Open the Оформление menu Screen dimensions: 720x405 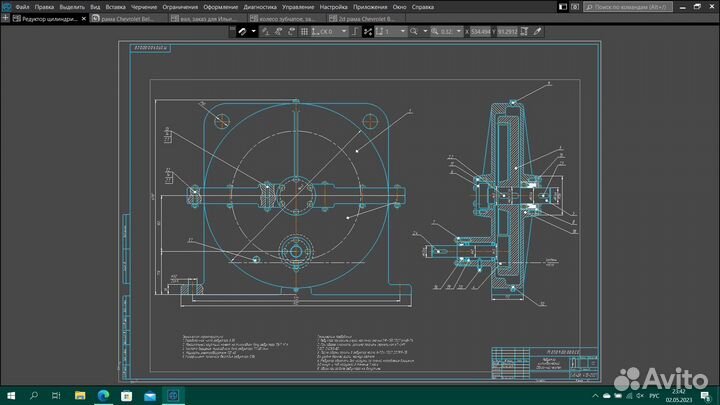[220, 7]
